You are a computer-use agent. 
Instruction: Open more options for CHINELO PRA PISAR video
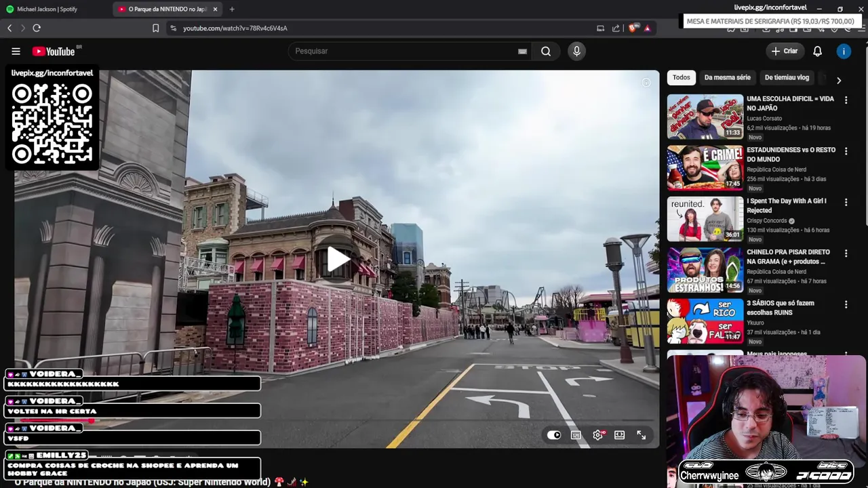(846, 253)
